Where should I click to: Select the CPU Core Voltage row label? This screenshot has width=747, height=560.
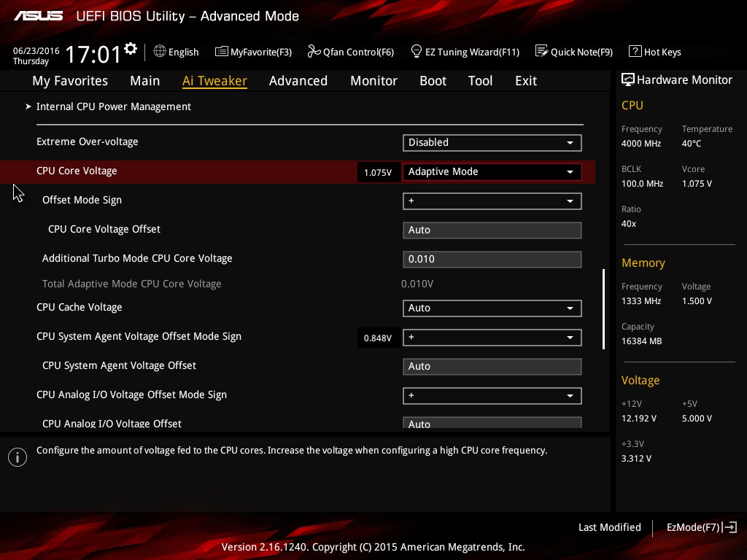point(77,171)
